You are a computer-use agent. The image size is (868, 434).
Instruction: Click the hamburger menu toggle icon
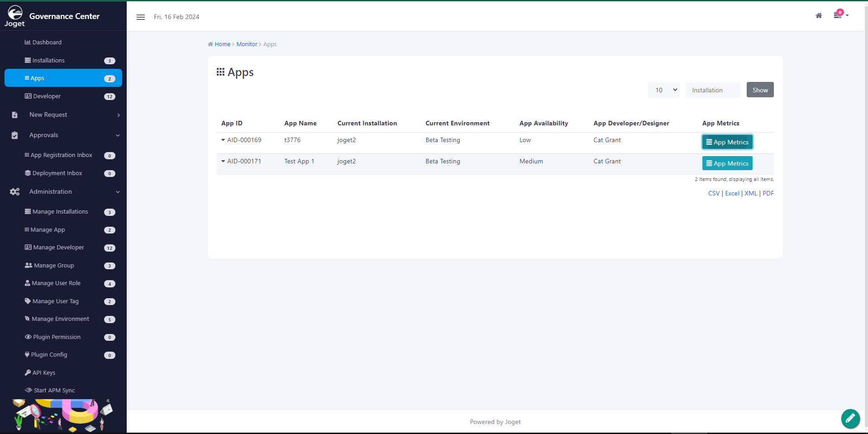[141, 17]
